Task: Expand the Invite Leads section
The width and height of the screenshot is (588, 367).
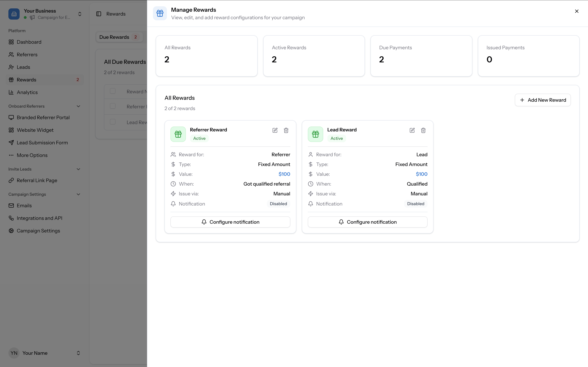Action: point(78,169)
